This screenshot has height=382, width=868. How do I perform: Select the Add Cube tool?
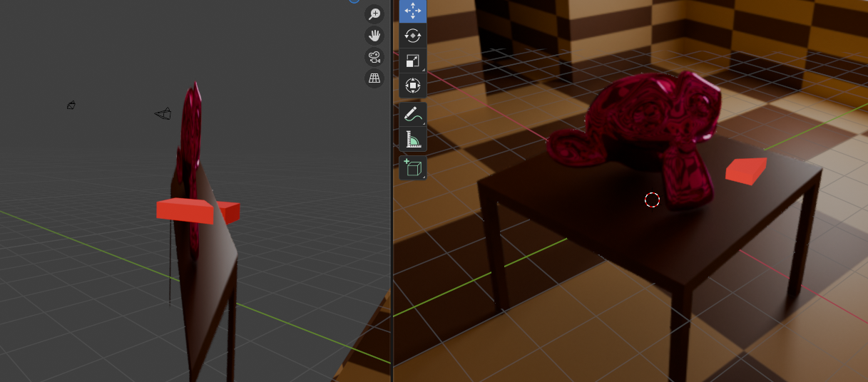[413, 168]
